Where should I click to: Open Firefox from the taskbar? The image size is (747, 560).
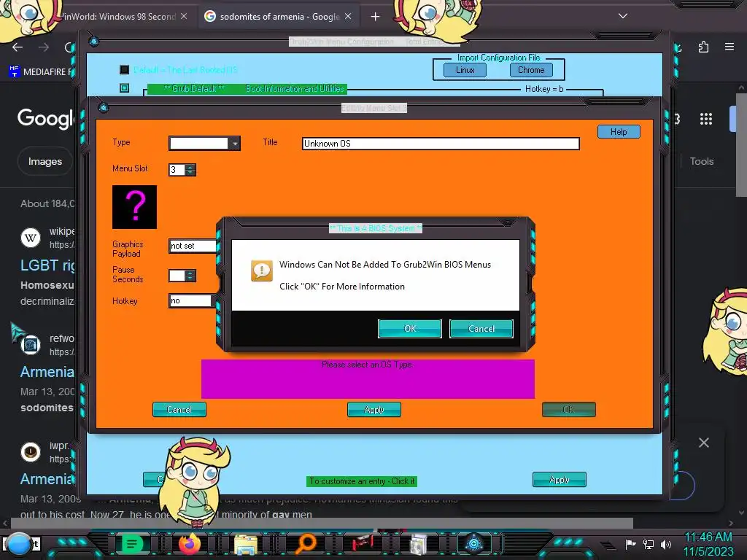pos(190,543)
